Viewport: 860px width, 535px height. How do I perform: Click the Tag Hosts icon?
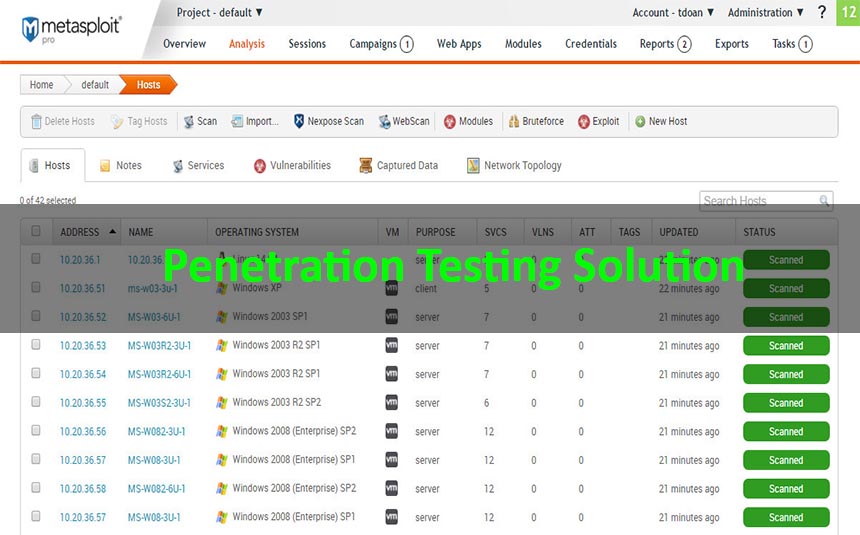[117, 121]
